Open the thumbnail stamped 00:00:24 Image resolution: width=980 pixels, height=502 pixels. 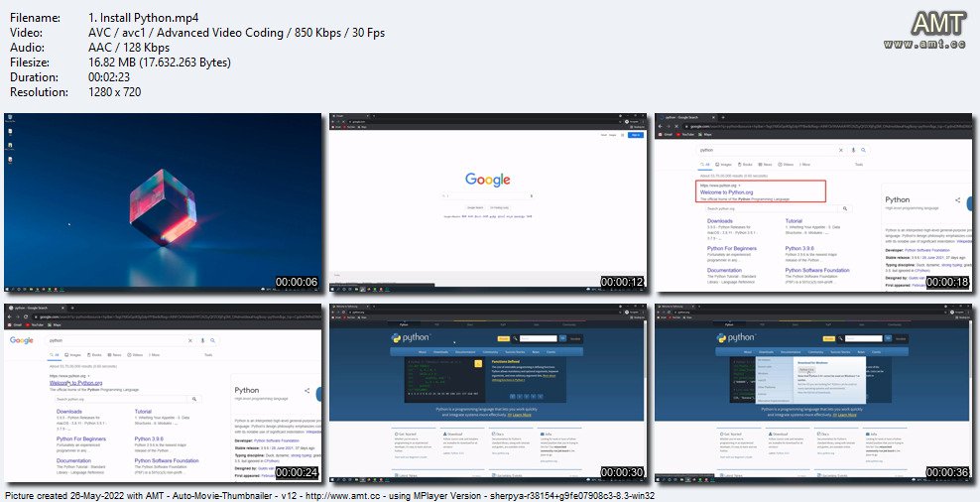click(x=163, y=393)
